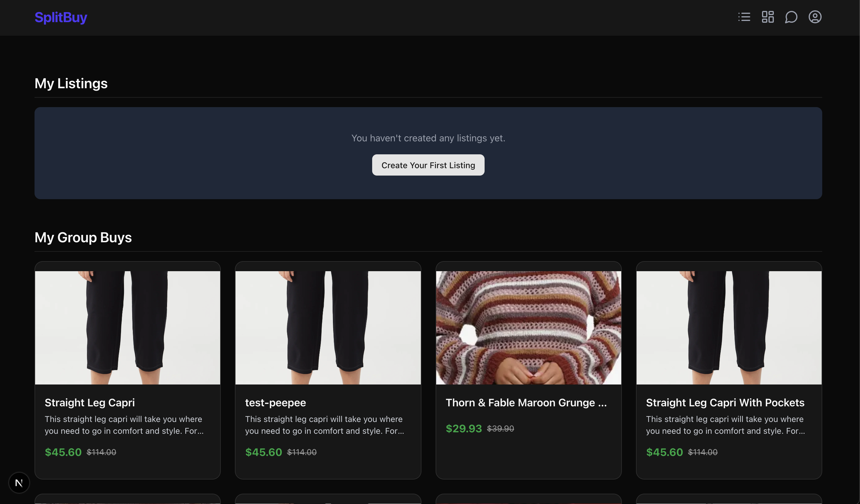This screenshot has height=504, width=860.
Task: Open the test-peepee product image
Action: [328, 328]
